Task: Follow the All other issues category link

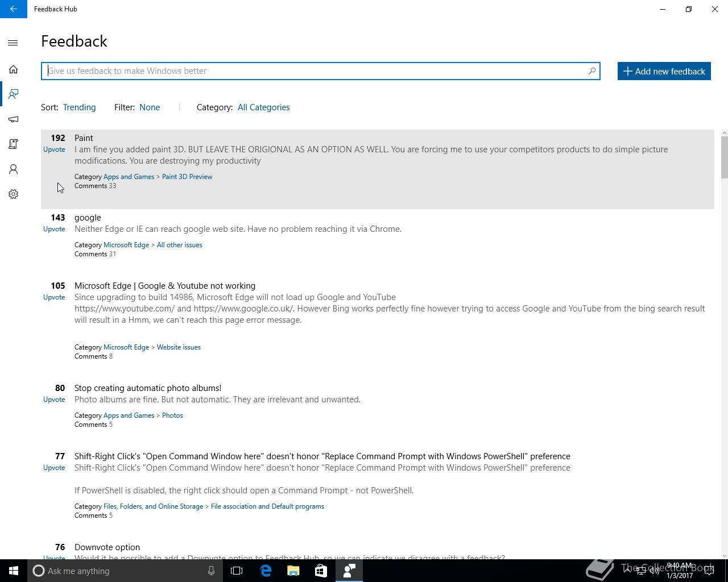Action: point(179,245)
